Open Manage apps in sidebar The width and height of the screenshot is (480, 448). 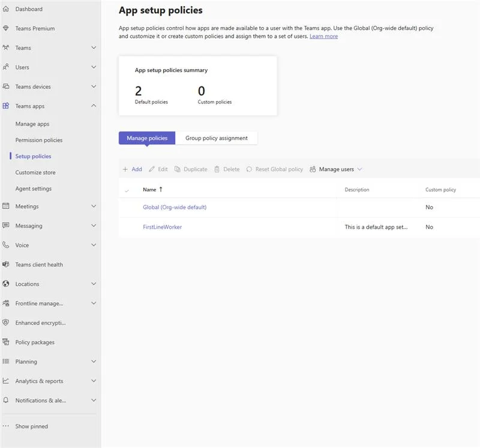point(32,124)
